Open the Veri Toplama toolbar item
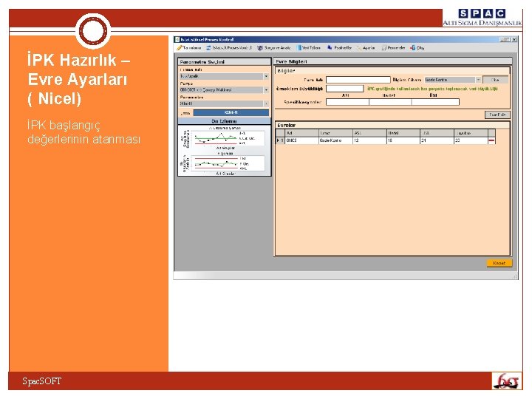 pos(309,48)
